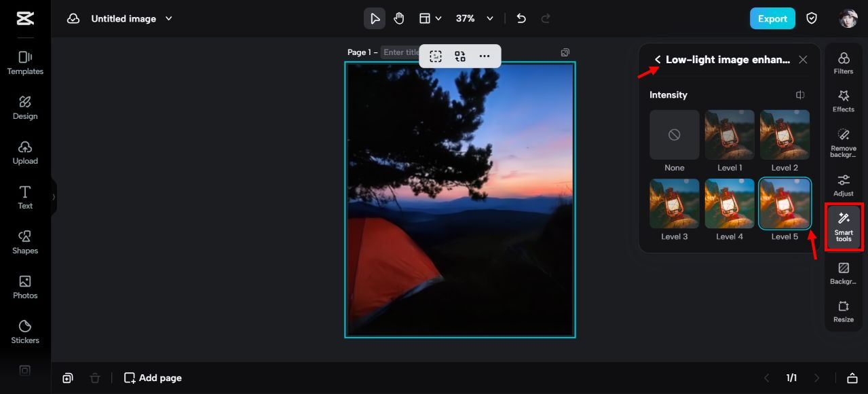The width and height of the screenshot is (868, 394).
Task: Click the copy page icon in the bottom bar
Action: click(x=68, y=378)
